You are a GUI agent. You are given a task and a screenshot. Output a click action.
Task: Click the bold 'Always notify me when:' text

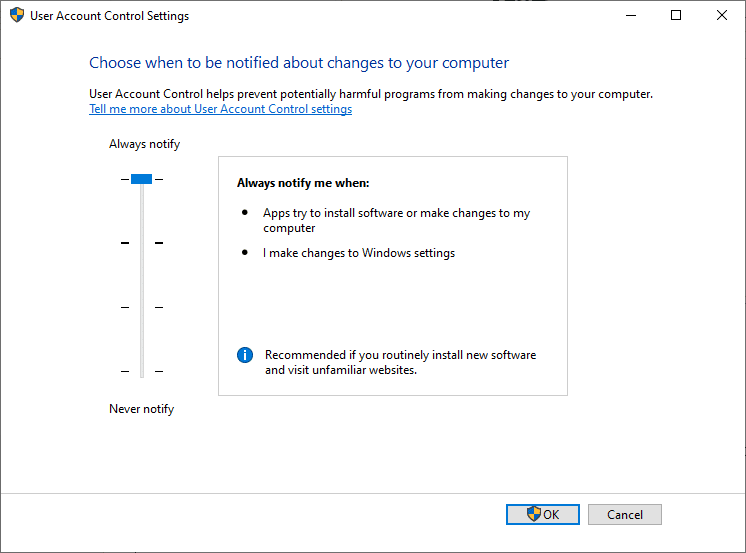pos(303,183)
